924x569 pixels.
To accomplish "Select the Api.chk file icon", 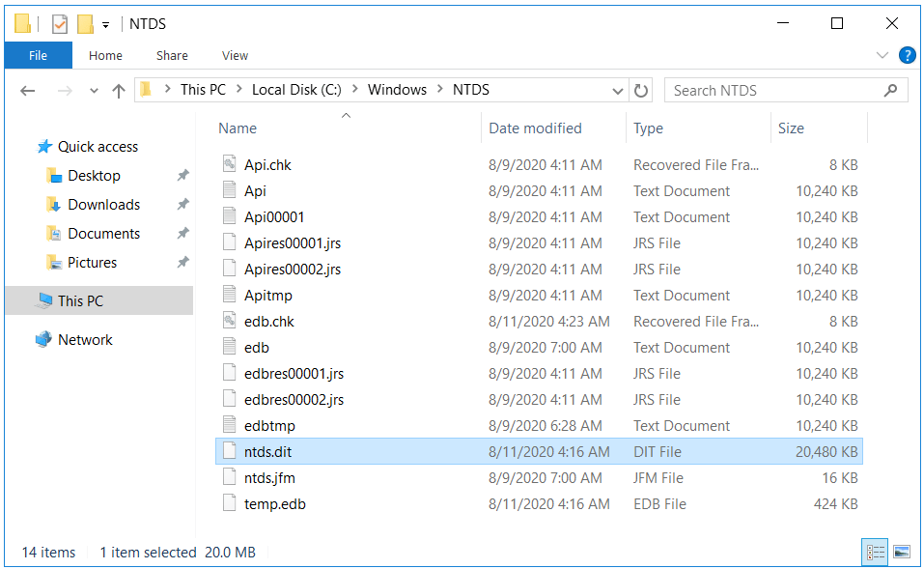I will point(230,164).
